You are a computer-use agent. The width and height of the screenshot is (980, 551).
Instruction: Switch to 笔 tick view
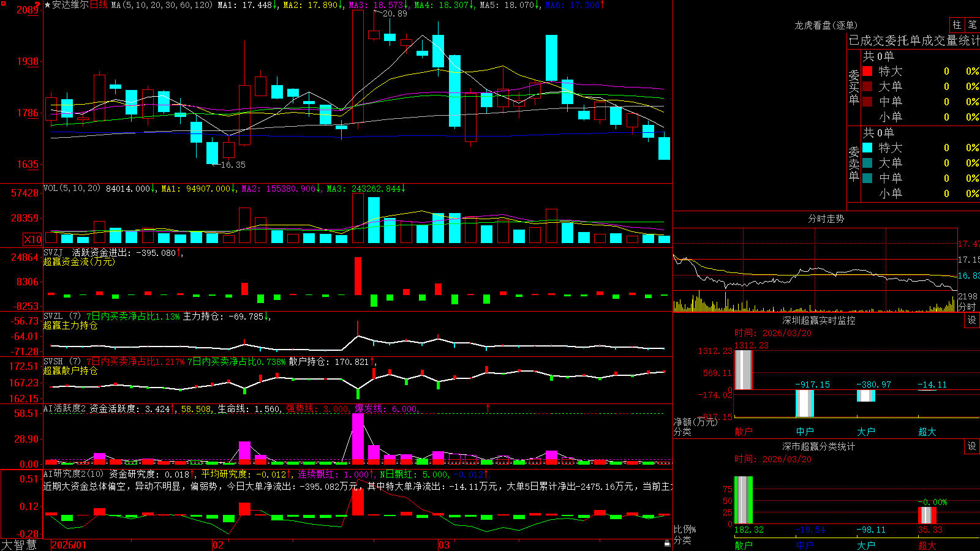[973, 24]
